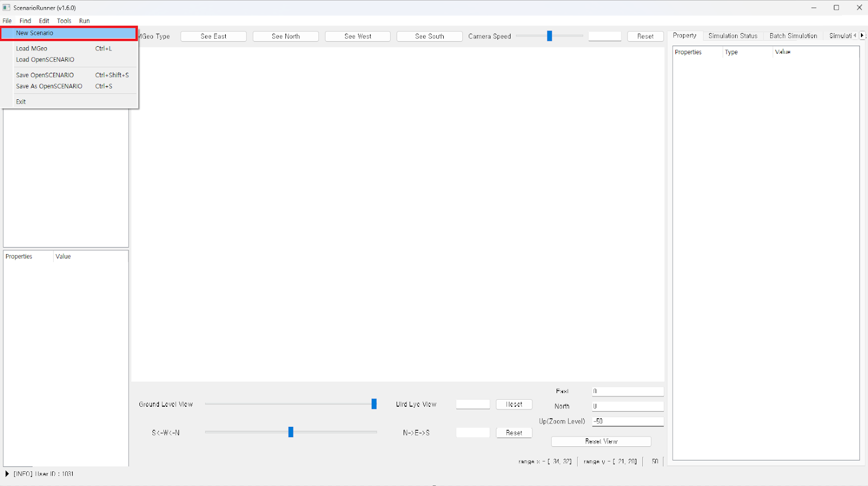This screenshot has height=486, width=868.
Task: Click the Up(Zoom Level) input field
Action: click(628, 421)
